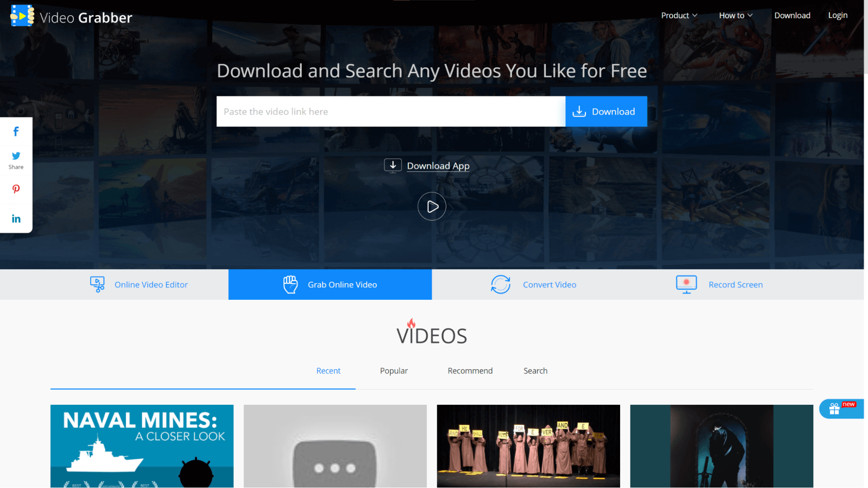Click the Pinterest share icon
The image size is (868, 488).
[16, 190]
